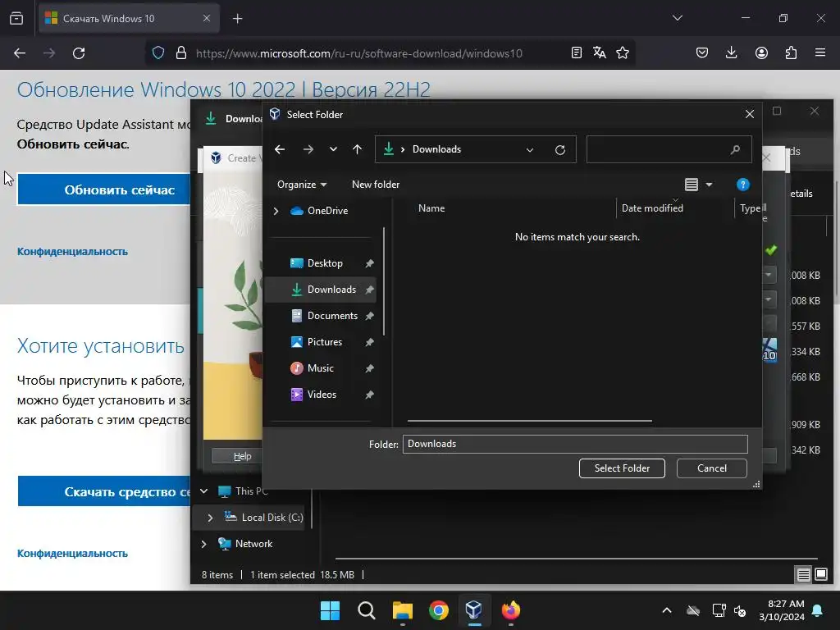Switch Explorer to large icons view
The width and height of the screenshot is (840, 630).
click(x=820, y=575)
